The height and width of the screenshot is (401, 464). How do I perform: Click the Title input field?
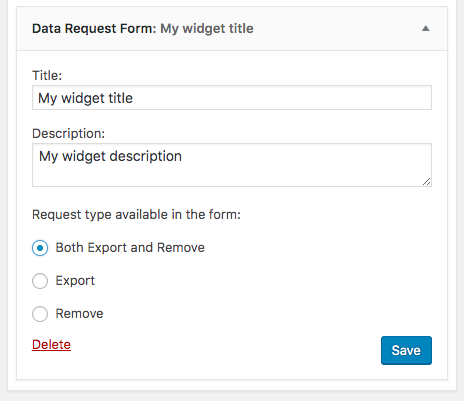click(232, 98)
